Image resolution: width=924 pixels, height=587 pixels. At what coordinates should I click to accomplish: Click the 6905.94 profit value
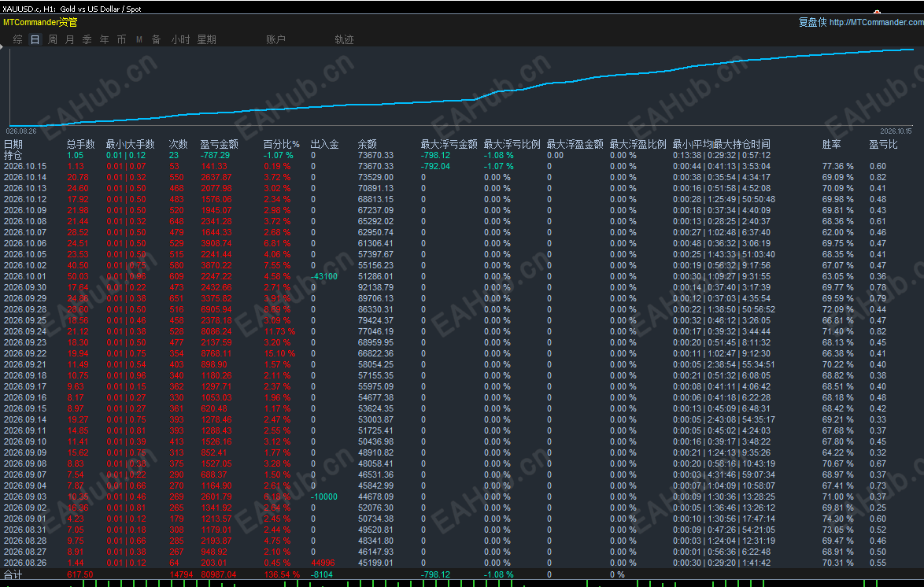coord(216,309)
